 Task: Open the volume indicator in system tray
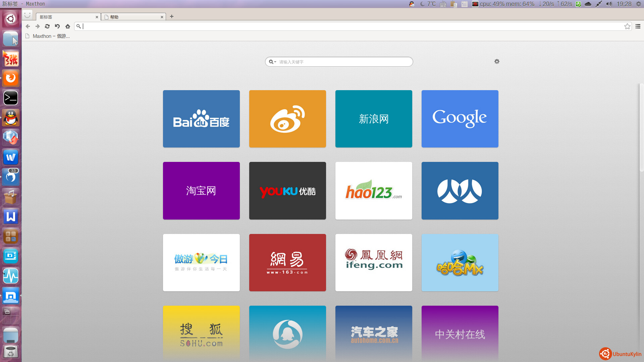point(609,4)
